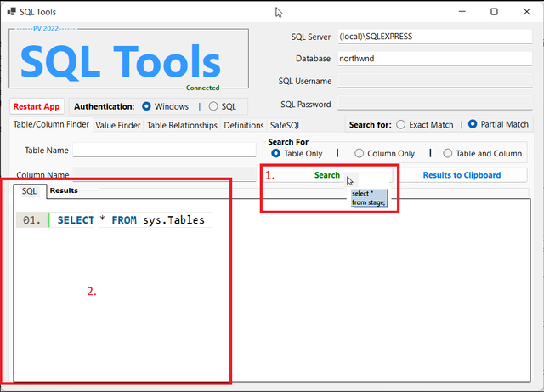This screenshot has height=392, width=544.
Task: Focus the Database input field
Action: [435, 59]
